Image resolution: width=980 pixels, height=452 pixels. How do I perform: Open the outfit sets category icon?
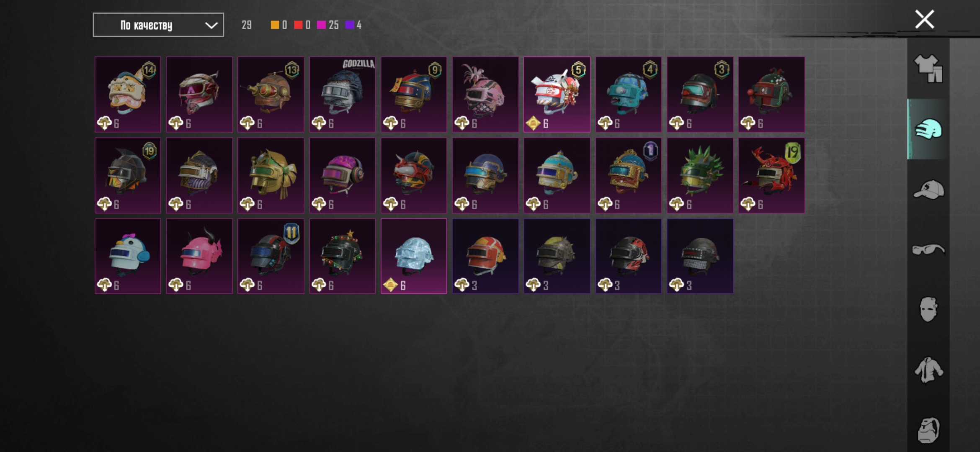[x=928, y=69]
